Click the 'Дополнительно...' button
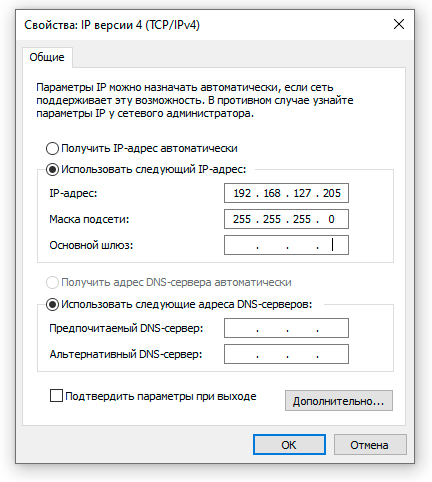432x482 pixels. (339, 401)
